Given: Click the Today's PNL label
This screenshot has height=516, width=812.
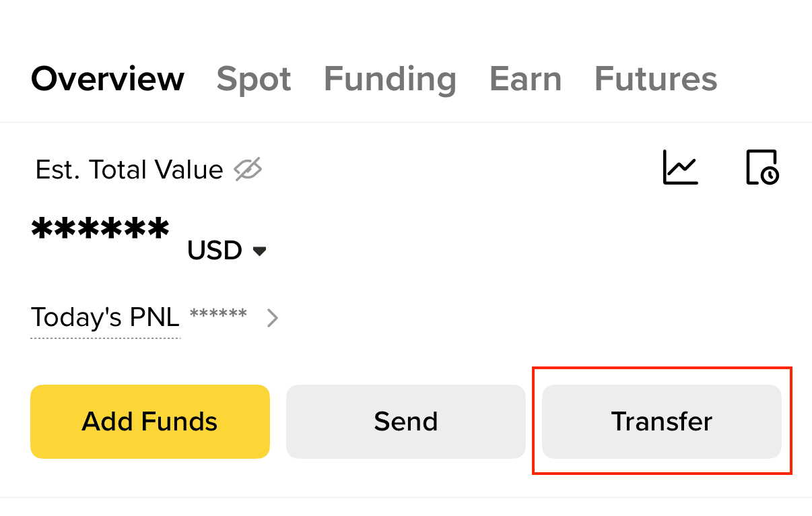Looking at the screenshot, I should (105, 317).
